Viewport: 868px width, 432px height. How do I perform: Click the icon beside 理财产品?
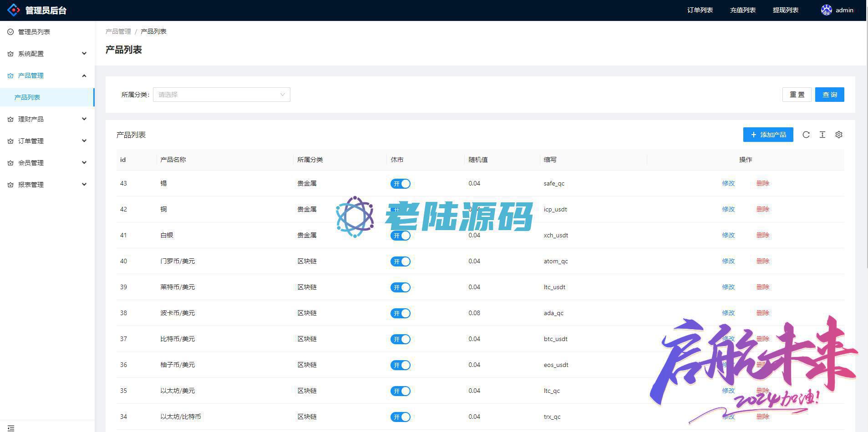pos(10,119)
